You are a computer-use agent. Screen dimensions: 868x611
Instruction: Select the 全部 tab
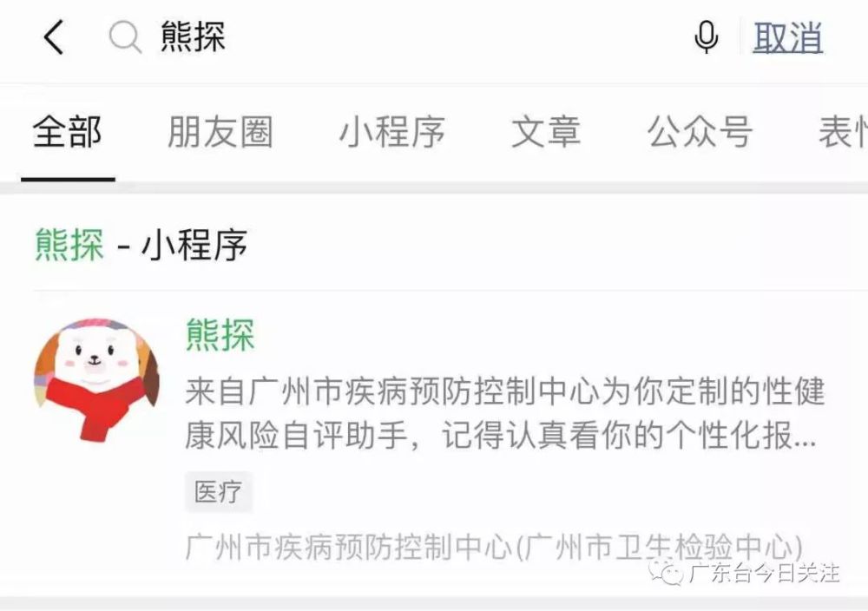[x=68, y=132]
